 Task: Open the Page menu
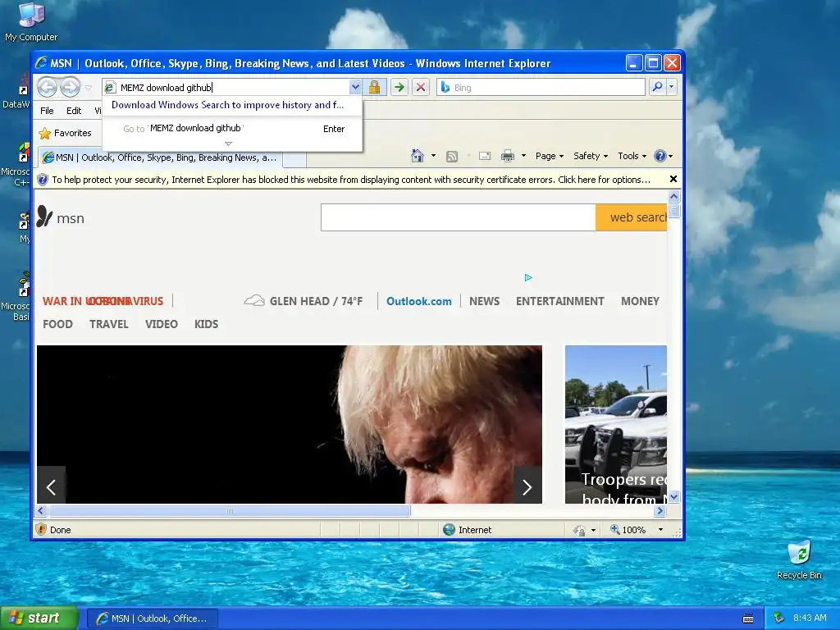[549, 156]
